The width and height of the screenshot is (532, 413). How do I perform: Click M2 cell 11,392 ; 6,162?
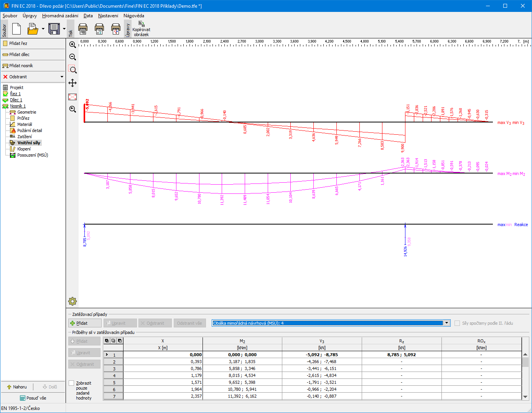pyautogui.click(x=242, y=396)
